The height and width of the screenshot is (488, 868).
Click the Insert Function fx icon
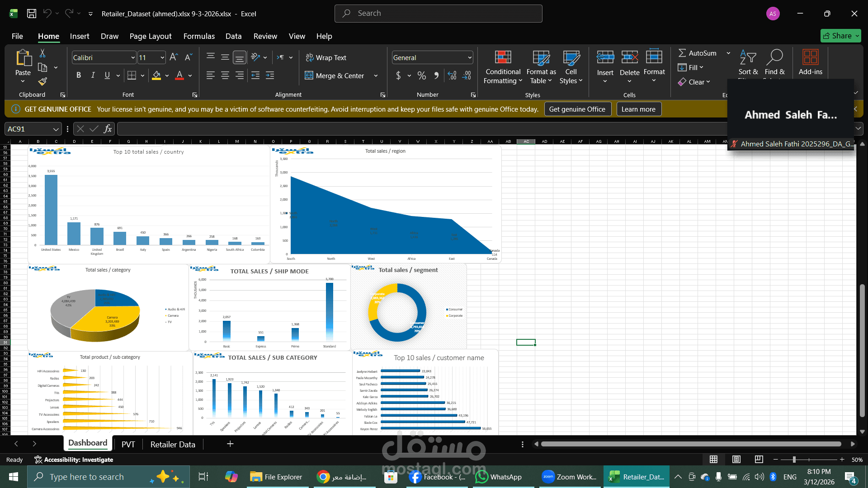tap(108, 129)
